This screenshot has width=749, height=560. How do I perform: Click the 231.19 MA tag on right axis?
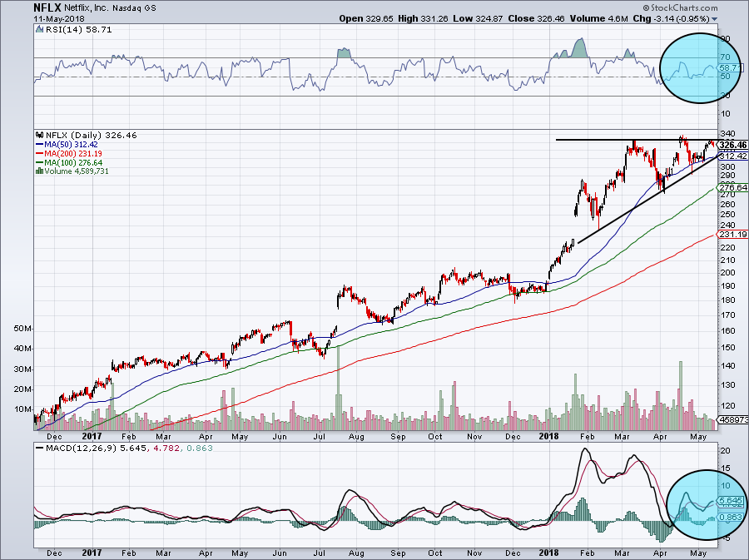click(x=732, y=235)
